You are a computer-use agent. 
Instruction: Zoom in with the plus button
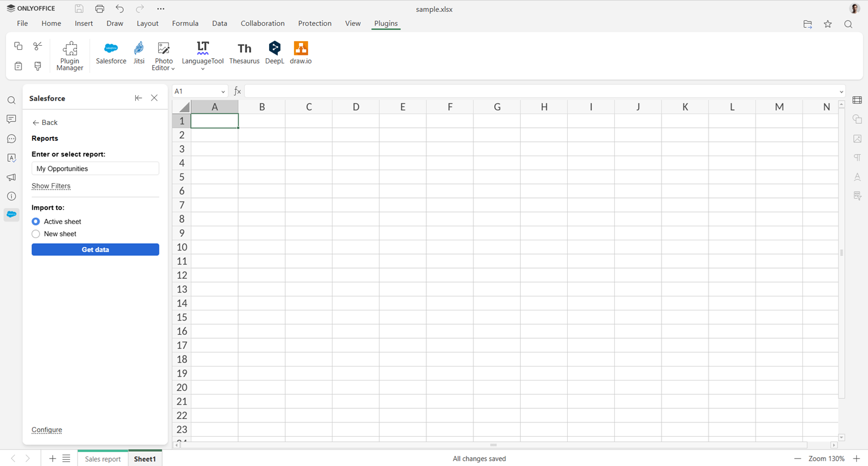857,459
